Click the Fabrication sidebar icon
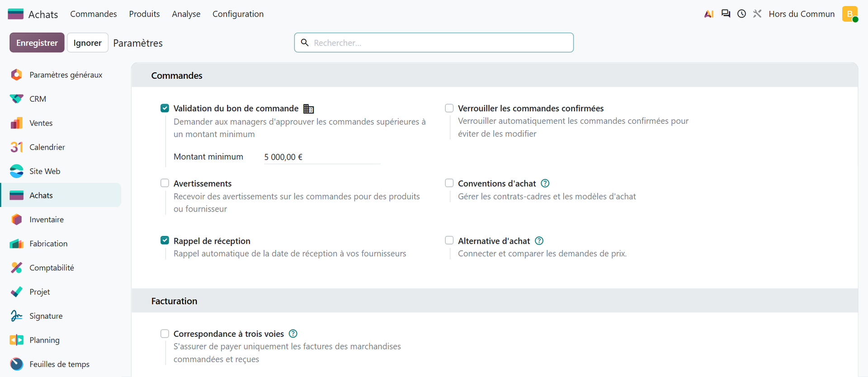The image size is (868, 377). coord(17,244)
